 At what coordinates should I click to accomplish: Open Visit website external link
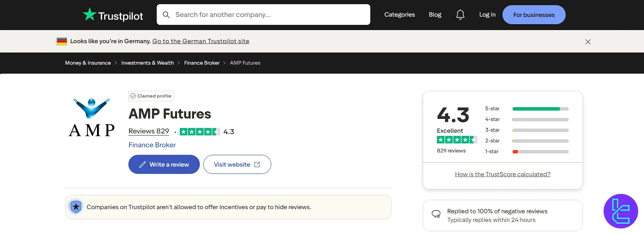point(237,165)
